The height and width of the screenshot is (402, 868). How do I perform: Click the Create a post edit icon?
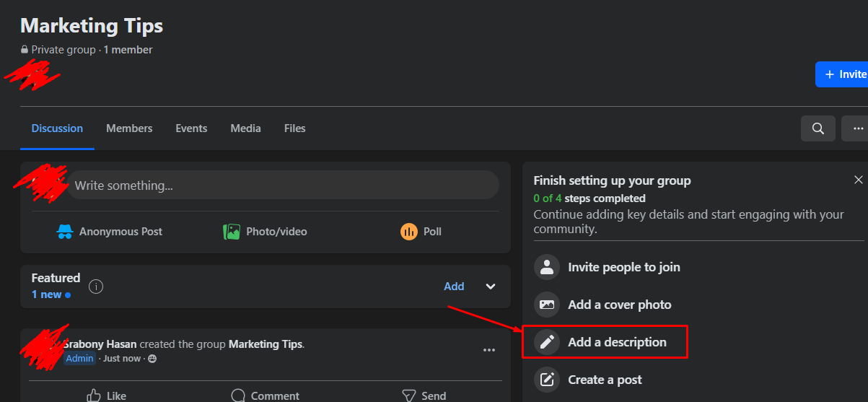pyautogui.click(x=547, y=380)
